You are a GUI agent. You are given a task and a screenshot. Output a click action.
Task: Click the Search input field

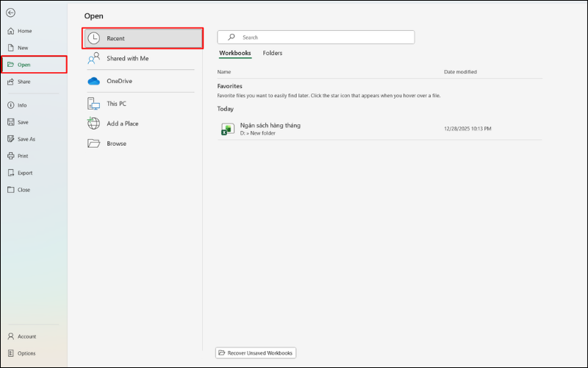[x=316, y=38]
